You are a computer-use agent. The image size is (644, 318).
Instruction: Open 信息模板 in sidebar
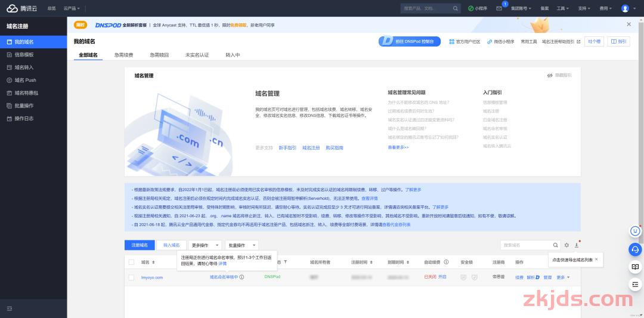coord(33,55)
